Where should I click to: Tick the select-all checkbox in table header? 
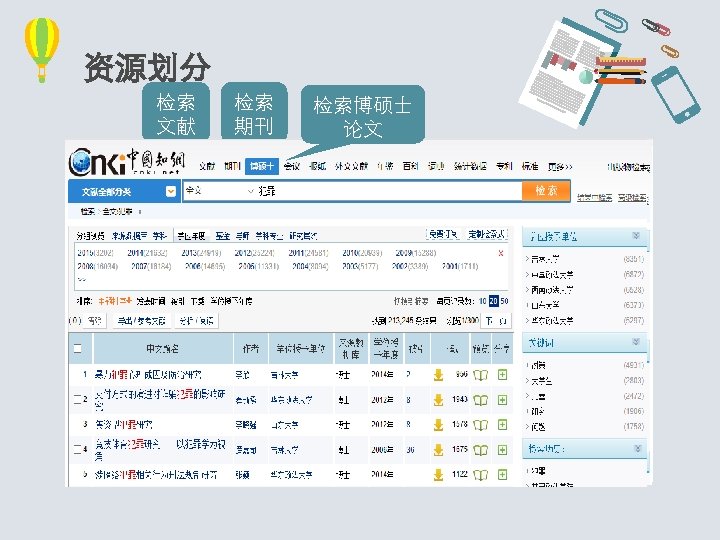point(78,348)
